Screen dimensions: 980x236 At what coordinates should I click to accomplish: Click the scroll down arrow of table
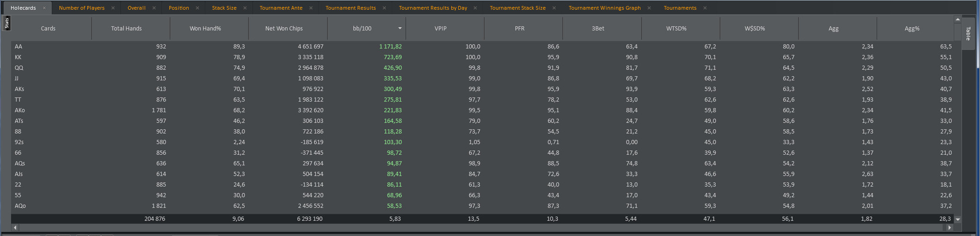pos(958,219)
